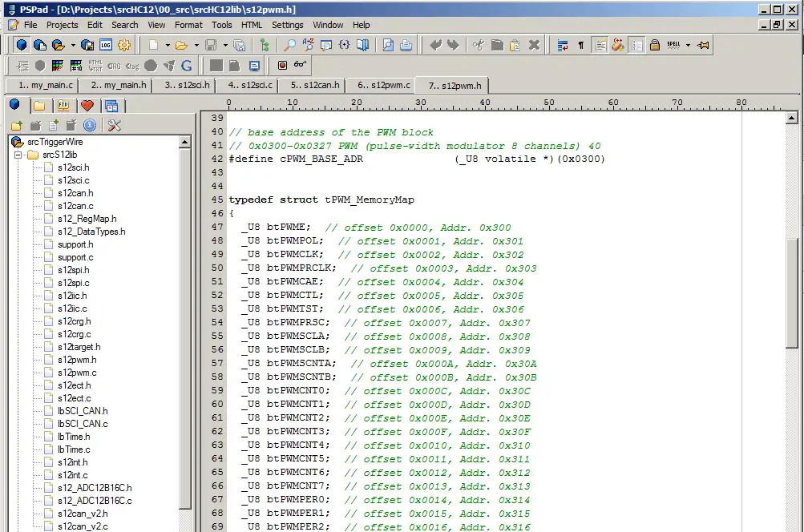This screenshot has height=532, width=804.
Task: Open the Format menu
Action: click(188, 25)
